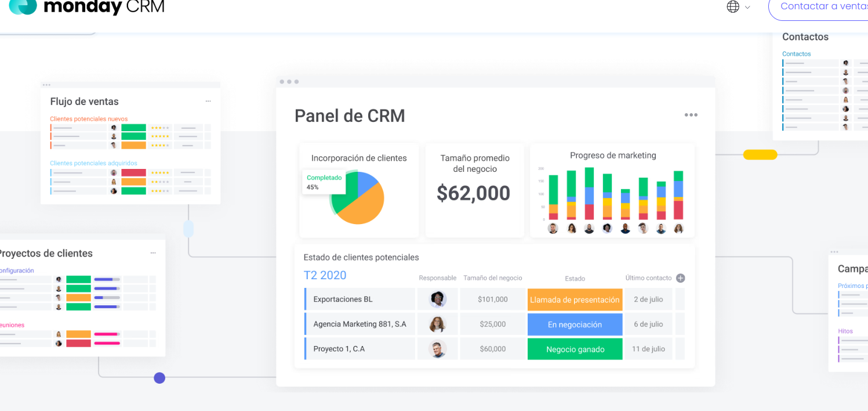Image resolution: width=868 pixels, height=411 pixels.
Task: Click the Clientes potenciales adquiridos group label
Action: (x=94, y=164)
